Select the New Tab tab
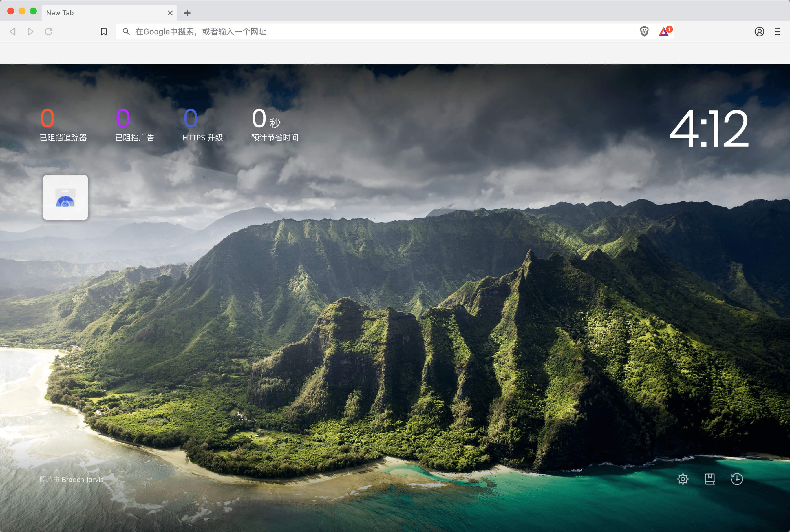Screen dimensions: 790x532 [109, 13]
